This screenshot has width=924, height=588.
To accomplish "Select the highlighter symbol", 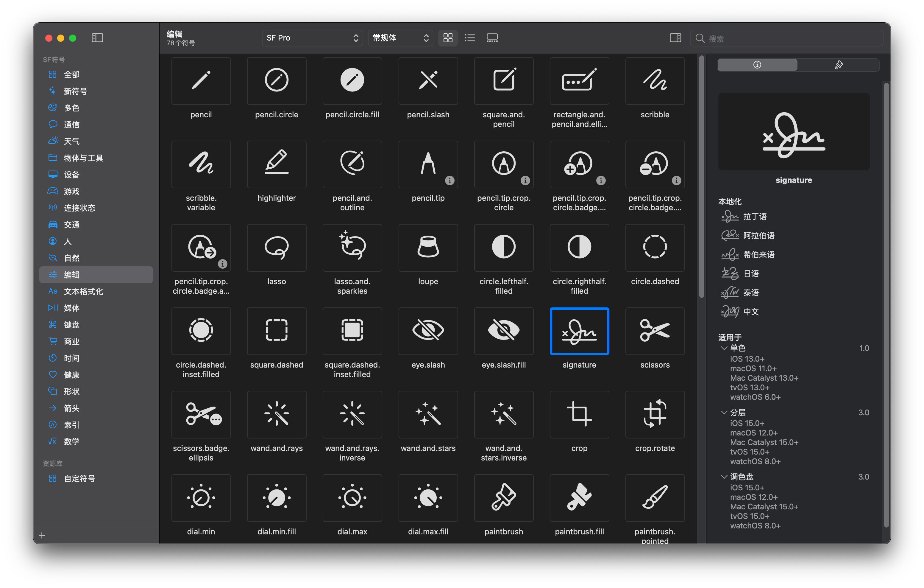I will coord(277,164).
